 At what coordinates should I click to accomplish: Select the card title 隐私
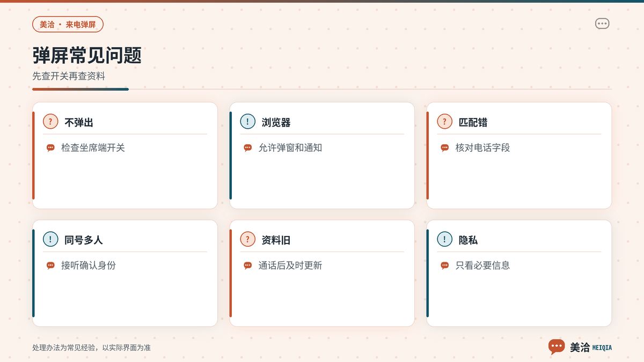(x=468, y=240)
